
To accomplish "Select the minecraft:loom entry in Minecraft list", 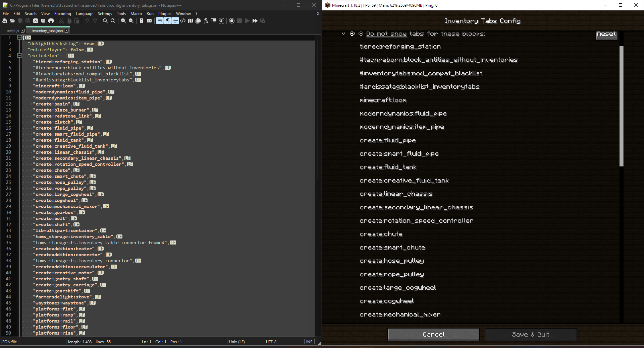I will tap(383, 100).
